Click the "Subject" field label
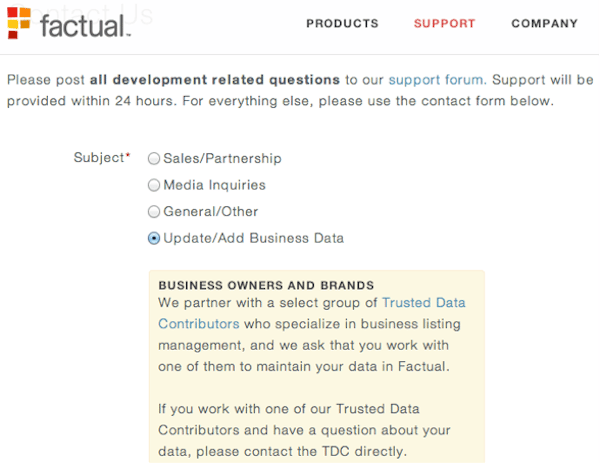This screenshot has height=463, width=600. [99, 158]
